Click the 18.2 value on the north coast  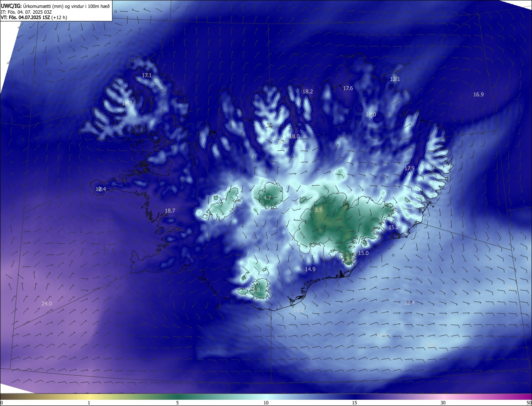click(x=308, y=91)
